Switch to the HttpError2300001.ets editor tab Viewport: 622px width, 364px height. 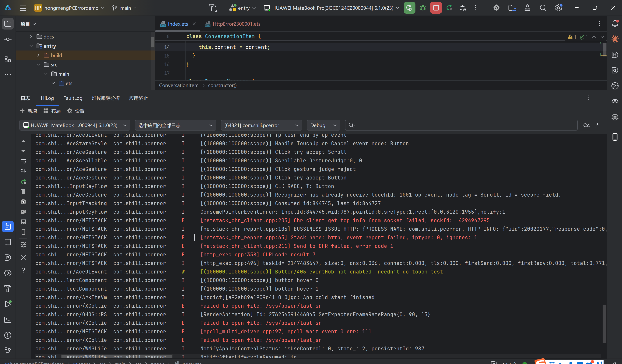point(232,24)
